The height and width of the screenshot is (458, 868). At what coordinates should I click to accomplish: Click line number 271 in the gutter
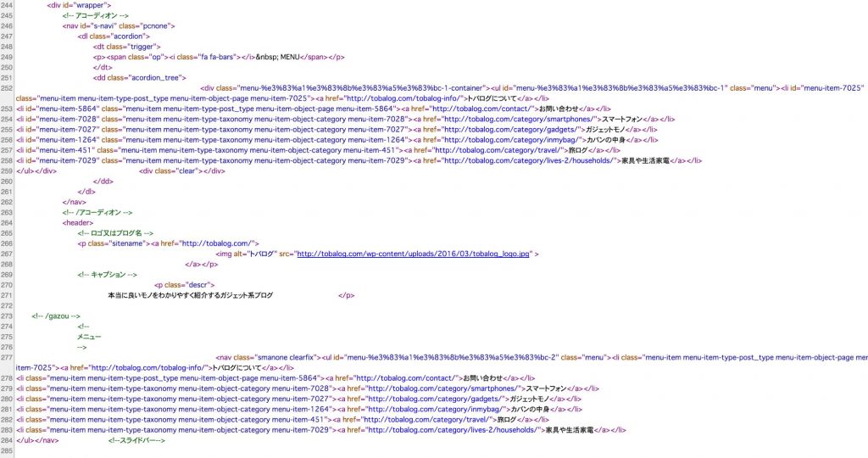[x=7, y=294]
